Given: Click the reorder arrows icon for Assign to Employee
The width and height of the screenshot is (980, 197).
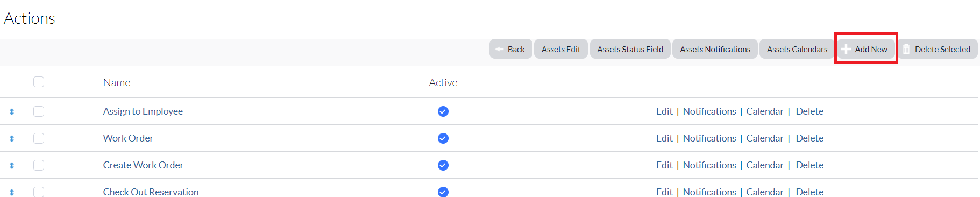Looking at the screenshot, I should click(x=12, y=112).
